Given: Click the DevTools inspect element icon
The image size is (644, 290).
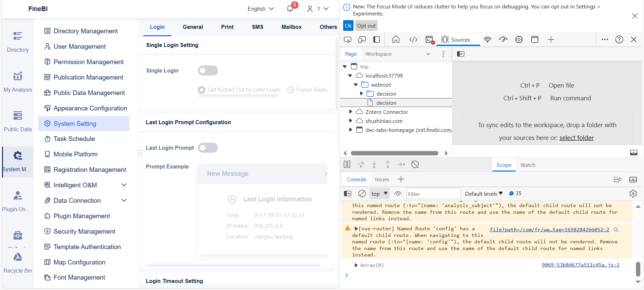Looking at the screenshot, I should (347, 40).
